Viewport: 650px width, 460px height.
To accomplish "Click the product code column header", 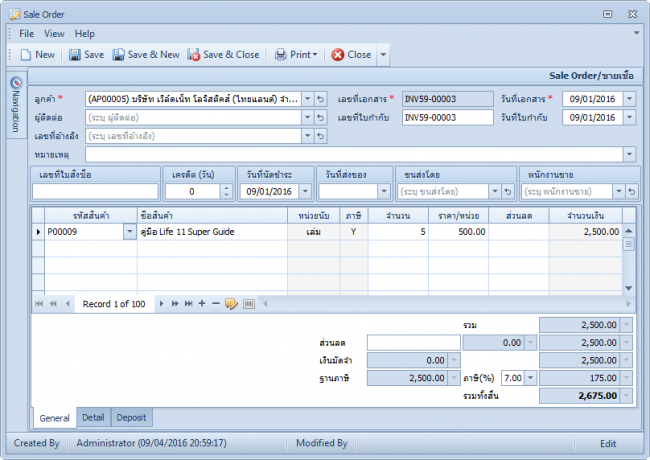I will 91,215.
